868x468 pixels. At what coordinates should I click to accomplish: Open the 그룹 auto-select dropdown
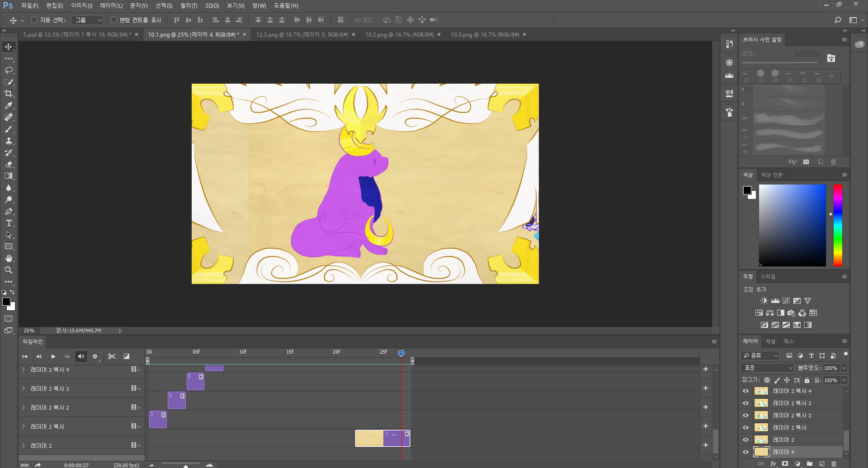click(87, 20)
